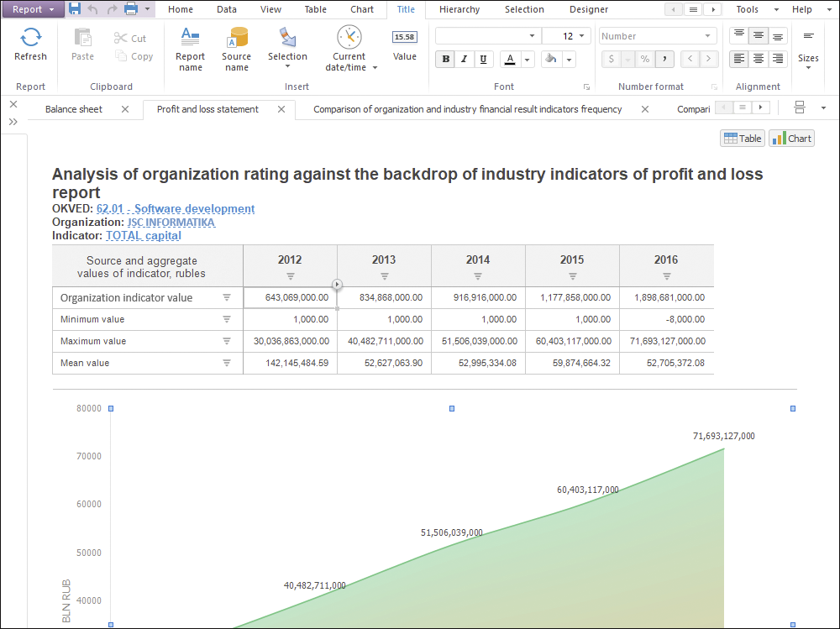The image size is (840, 629).
Task: Click the fill color bucket icon
Action: [x=551, y=60]
